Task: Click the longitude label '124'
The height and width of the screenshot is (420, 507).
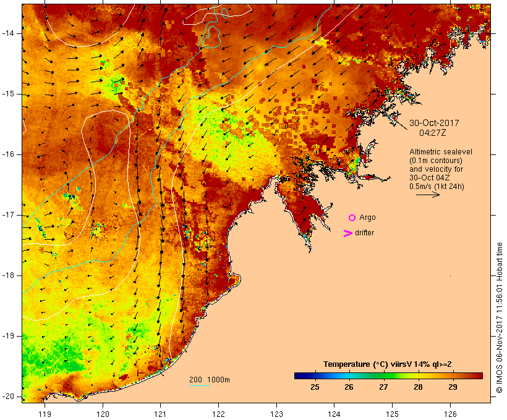Action: [x=334, y=414]
